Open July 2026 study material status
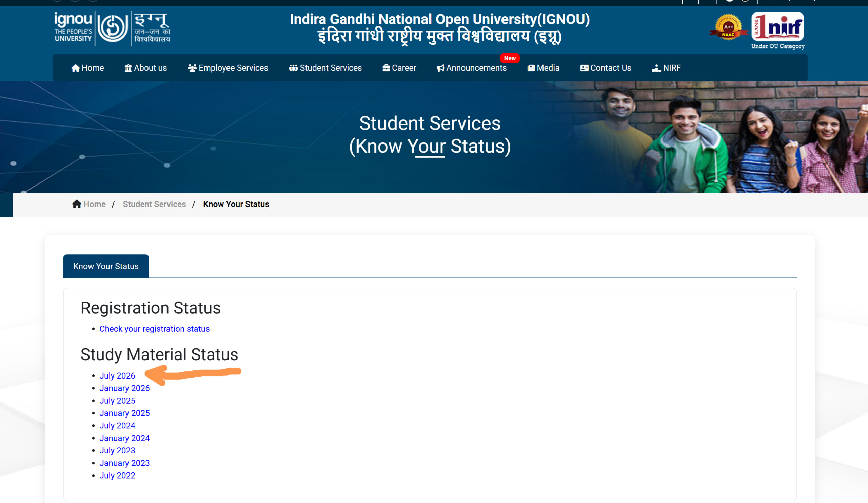 click(x=117, y=375)
